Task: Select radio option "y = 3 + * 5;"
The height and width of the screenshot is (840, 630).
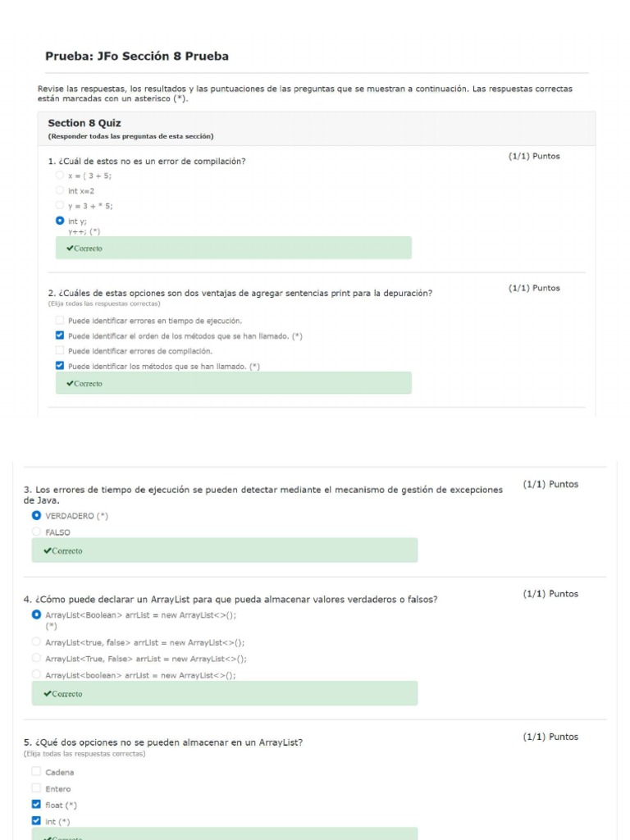Action: coord(60,205)
